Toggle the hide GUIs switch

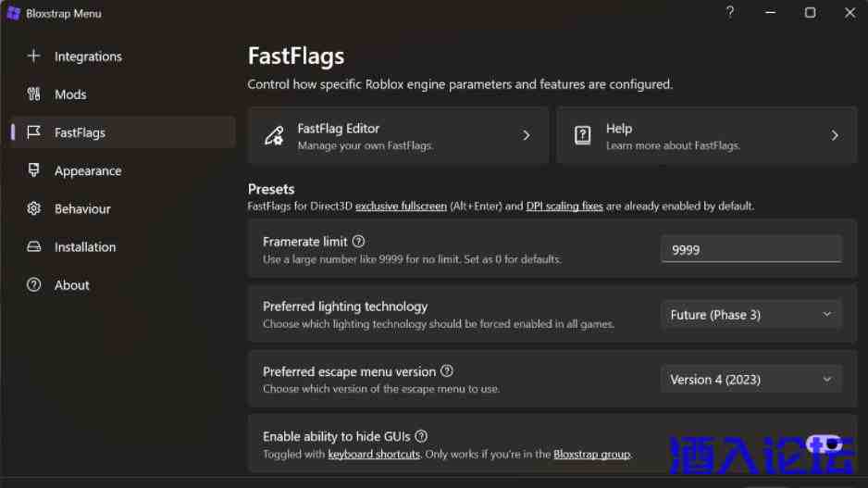(822, 444)
